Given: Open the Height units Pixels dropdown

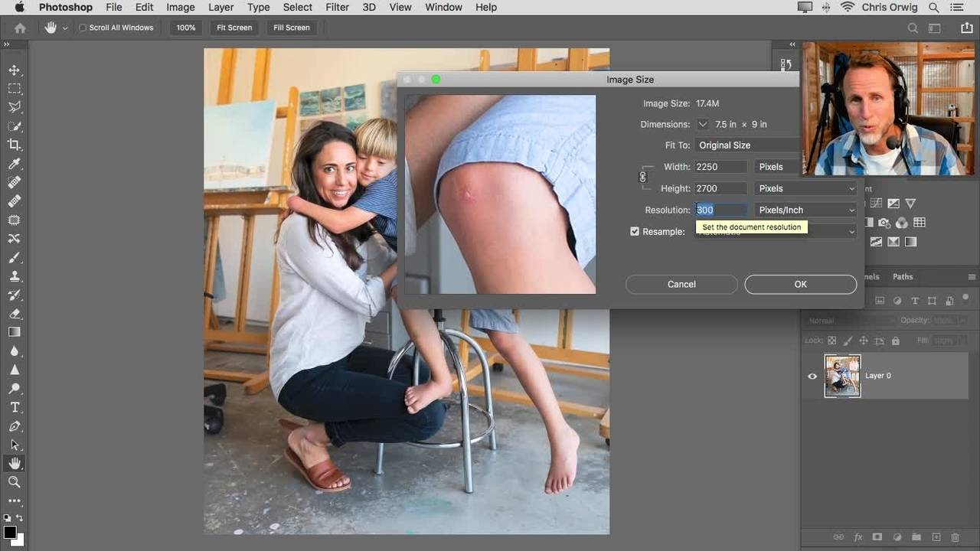Looking at the screenshot, I should click(805, 188).
